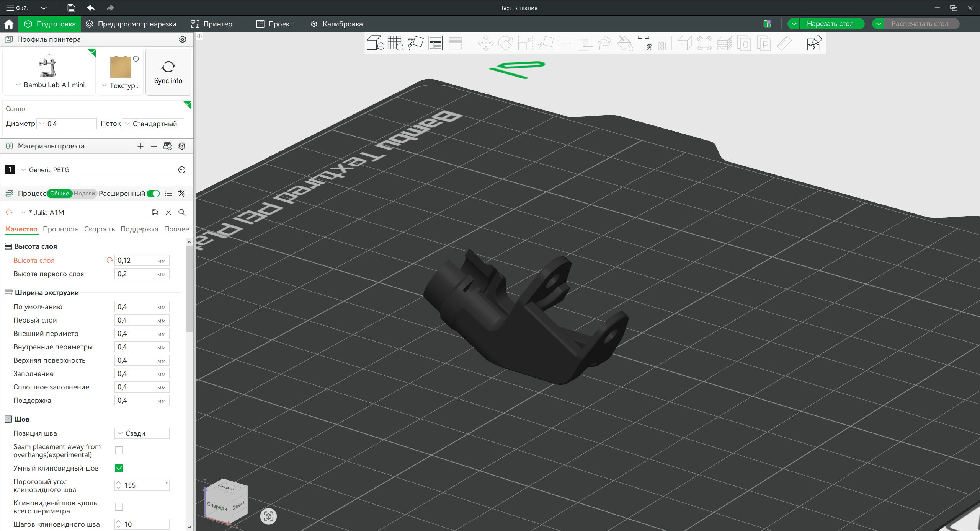
Task: Expand the nozzle diameter dropdown
Action: (67, 124)
